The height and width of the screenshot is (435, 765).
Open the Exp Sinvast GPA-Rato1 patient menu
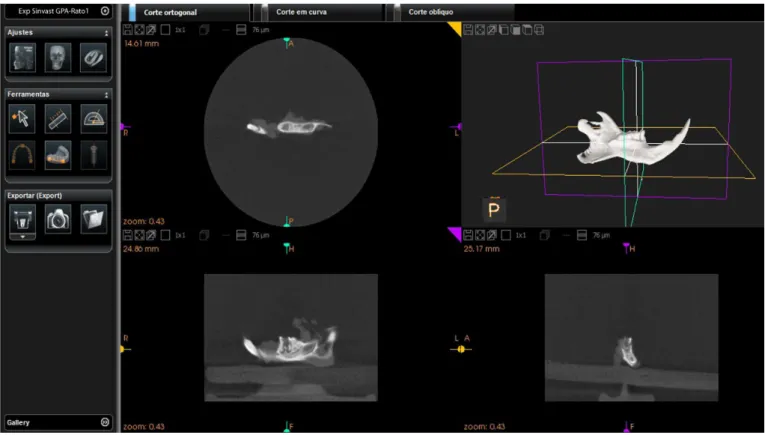(105, 11)
